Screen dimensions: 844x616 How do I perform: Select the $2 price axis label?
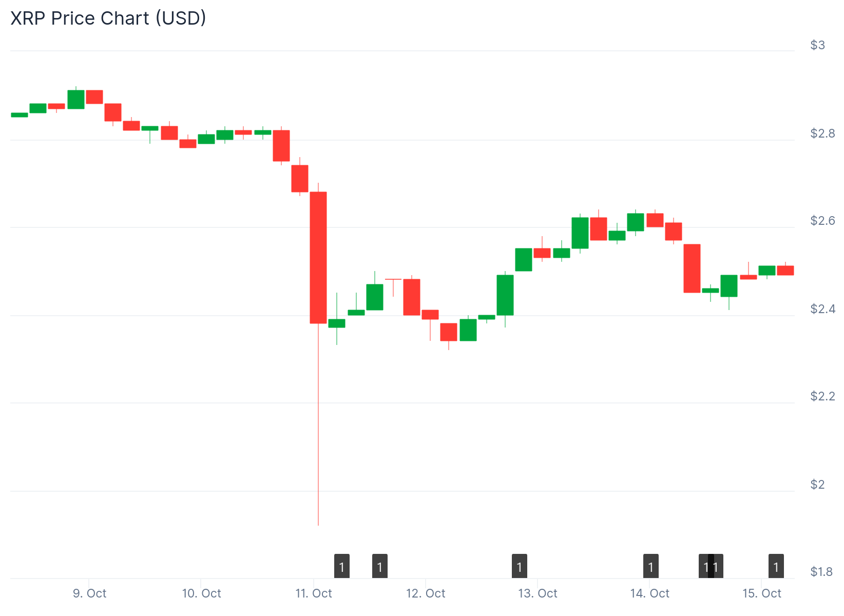818,485
